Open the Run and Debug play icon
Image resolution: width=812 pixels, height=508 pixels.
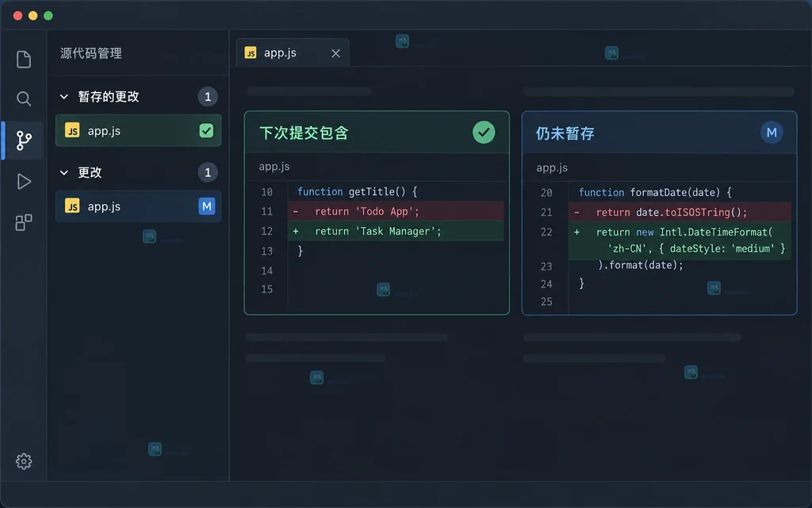coord(24,182)
